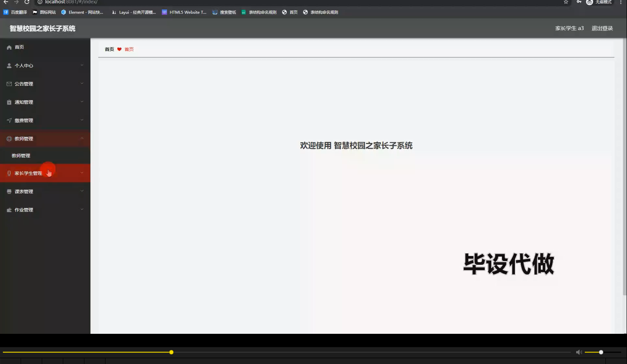Click the 课表管理 schedule icon

point(9,191)
